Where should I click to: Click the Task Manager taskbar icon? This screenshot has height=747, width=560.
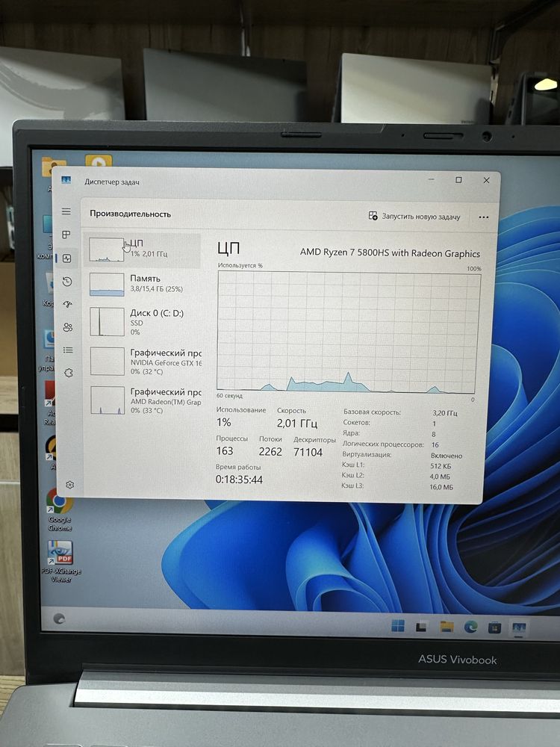coord(519,629)
